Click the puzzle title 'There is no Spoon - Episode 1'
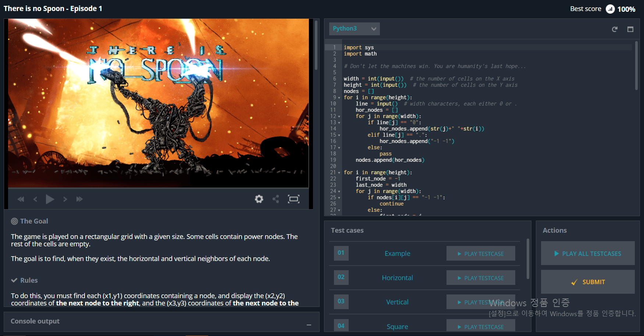The image size is (644, 336). tap(53, 8)
